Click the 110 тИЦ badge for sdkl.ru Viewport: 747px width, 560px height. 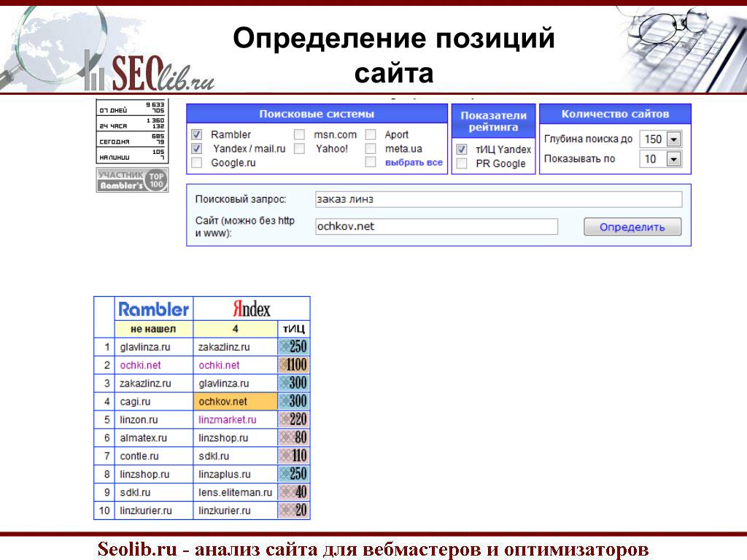(x=293, y=455)
